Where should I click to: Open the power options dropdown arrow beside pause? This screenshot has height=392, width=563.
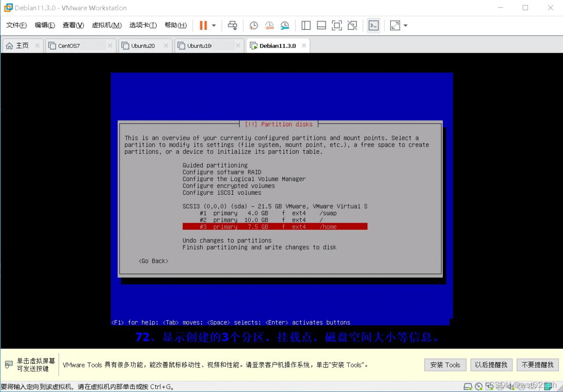pos(214,25)
